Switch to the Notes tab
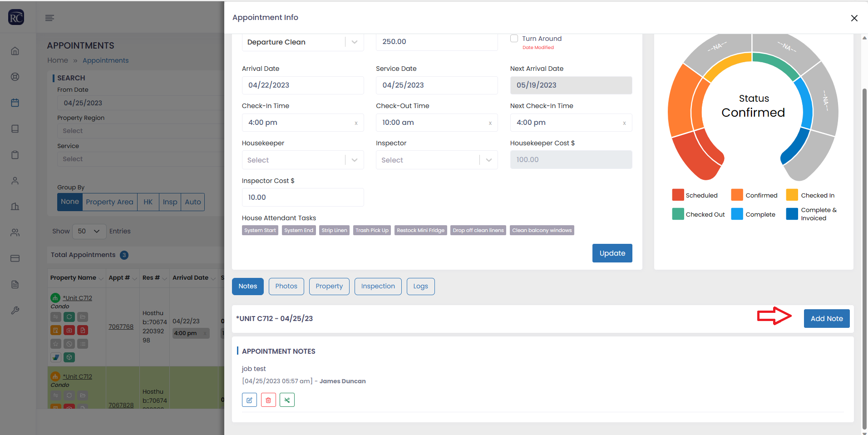The image size is (868, 435). pyautogui.click(x=248, y=286)
